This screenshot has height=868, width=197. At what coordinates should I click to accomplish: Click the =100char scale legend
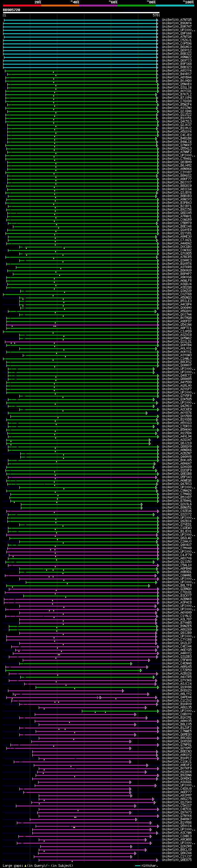coord(147,865)
